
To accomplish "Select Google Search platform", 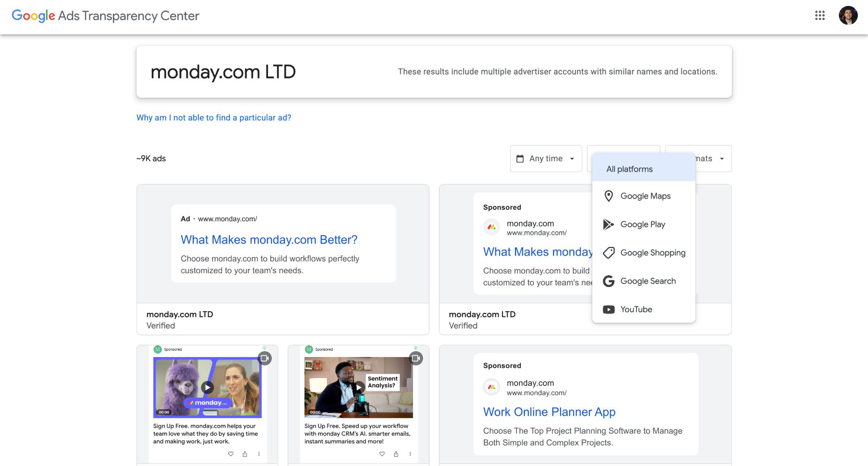I will click(x=648, y=281).
